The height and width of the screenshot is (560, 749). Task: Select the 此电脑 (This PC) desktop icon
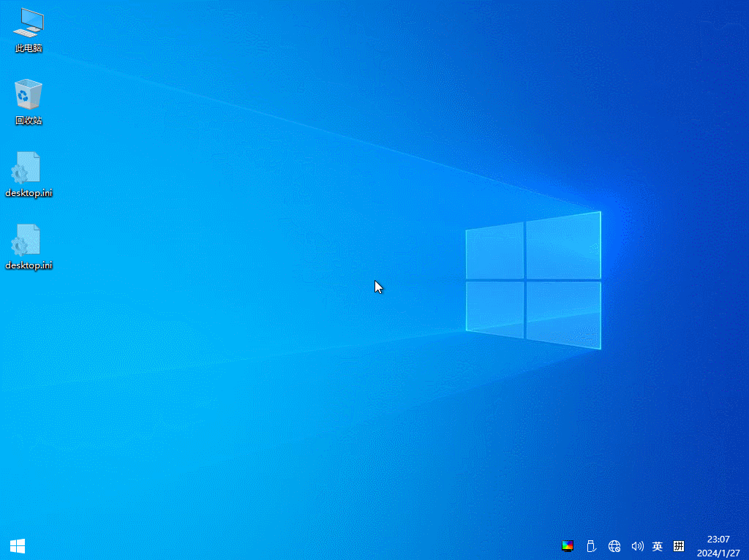[x=29, y=29]
